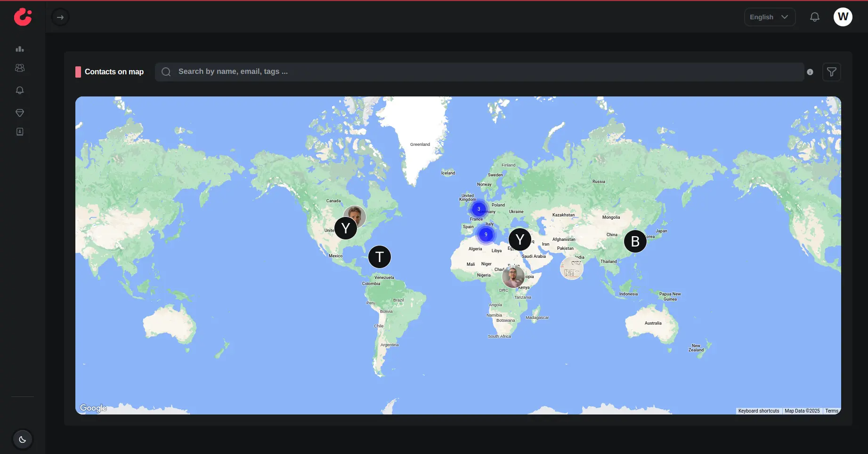Select the photo contact marker near Canada
868x454 pixels.
click(x=356, y=215)
